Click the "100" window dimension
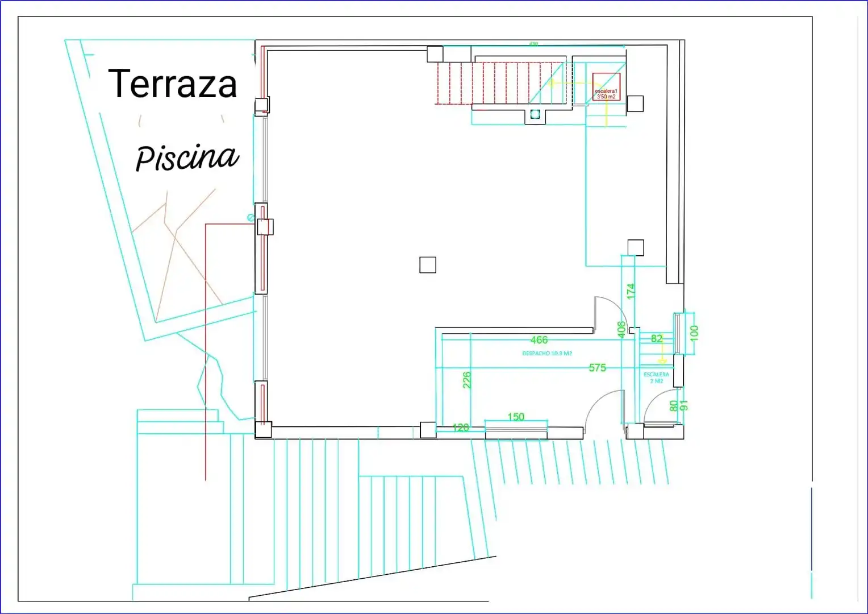 click(694, 333)
